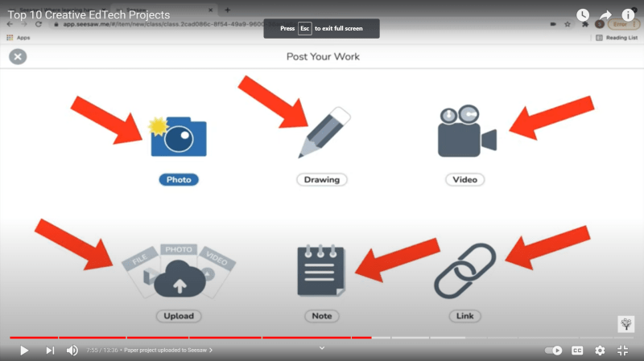Open the video settings gear menu
Viewport: 644px width, 361px height.
pos(600,351)
